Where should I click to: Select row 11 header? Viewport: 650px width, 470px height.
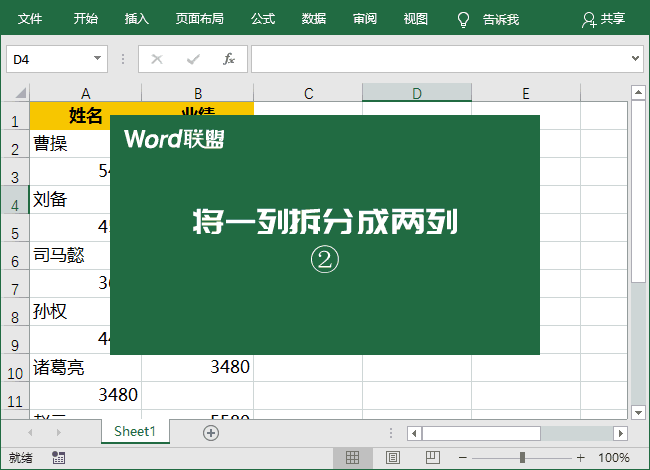[15, 396]
